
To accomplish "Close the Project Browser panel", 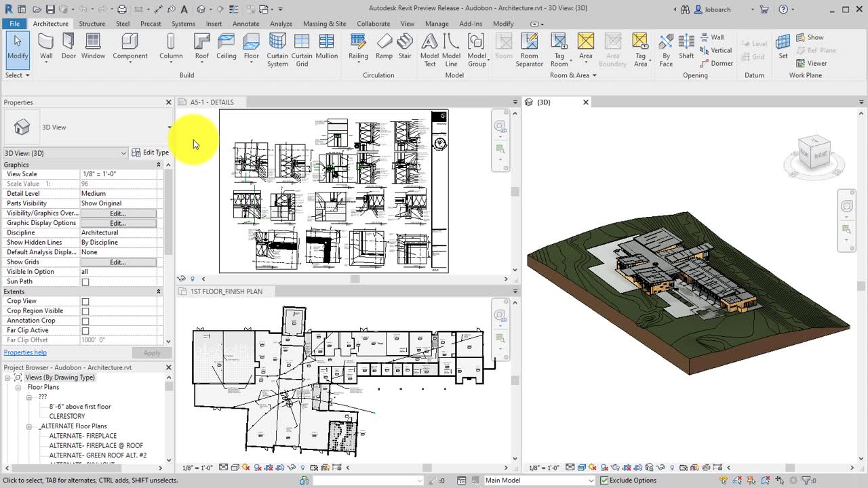I will [168, 367].
